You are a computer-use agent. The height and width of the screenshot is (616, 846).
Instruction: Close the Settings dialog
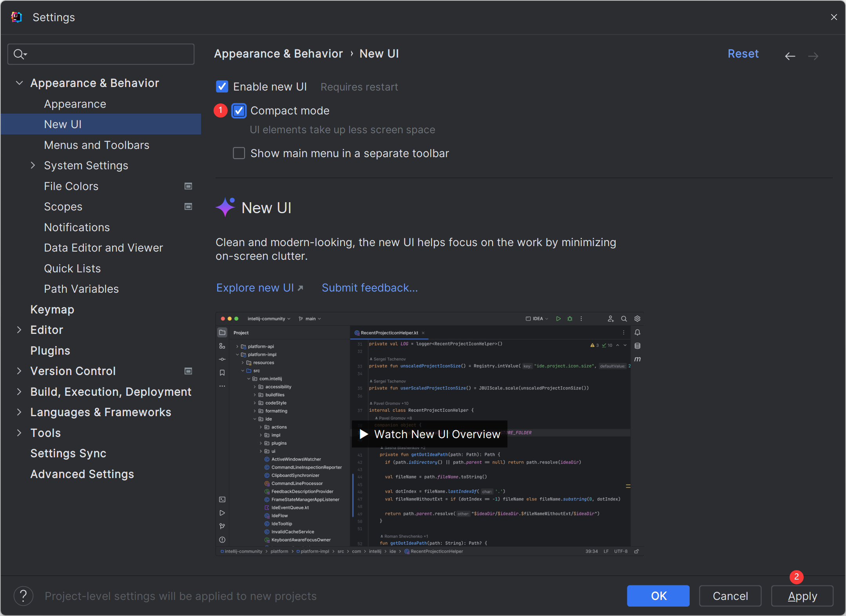tap(834, 17)
